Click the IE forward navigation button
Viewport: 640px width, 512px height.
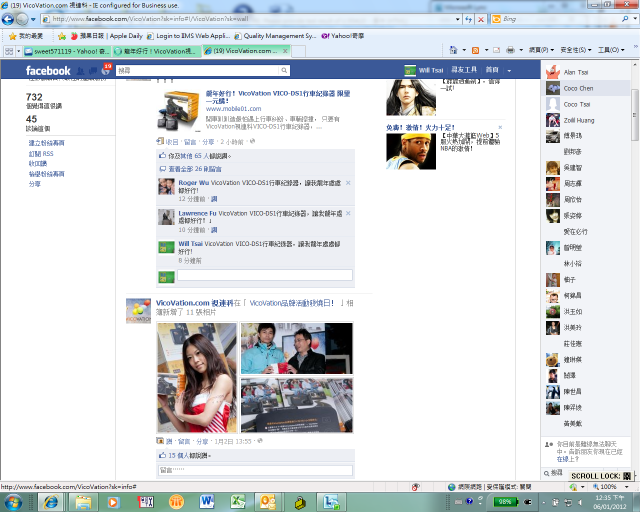click(22, 19)
